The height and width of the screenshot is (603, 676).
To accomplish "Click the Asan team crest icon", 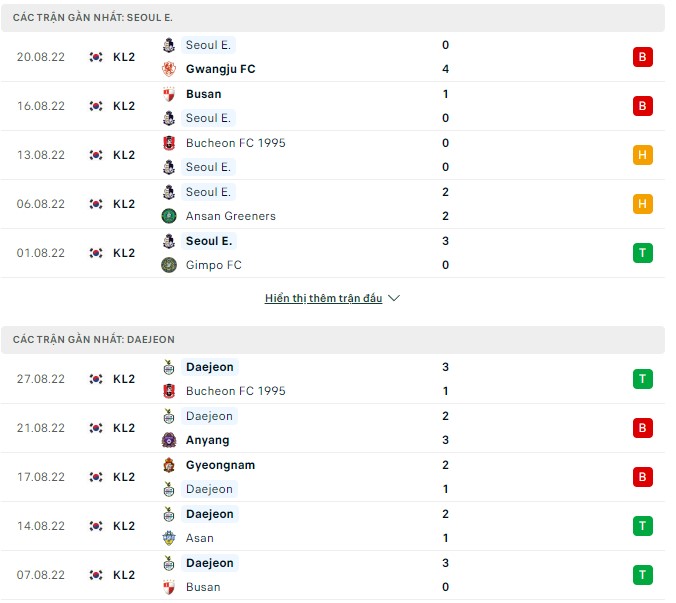I will tap(168, 538).
